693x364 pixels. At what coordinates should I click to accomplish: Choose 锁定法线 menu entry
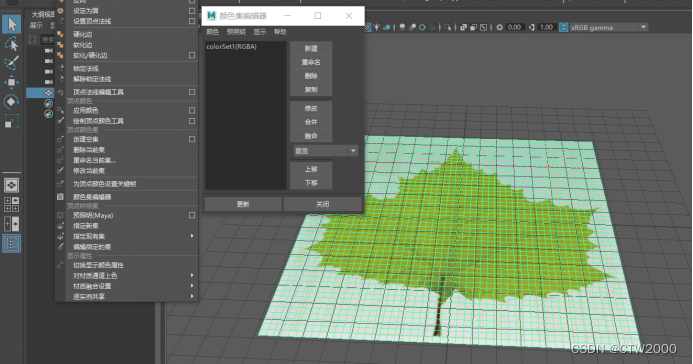(86, 68)
